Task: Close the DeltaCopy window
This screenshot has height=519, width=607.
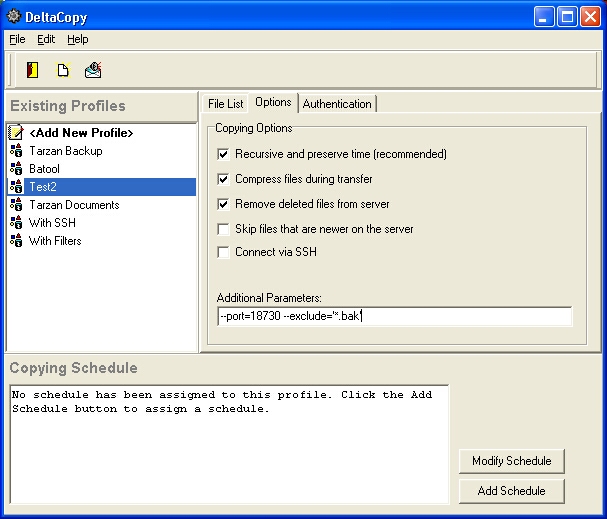Action: [x=590, y=17]
